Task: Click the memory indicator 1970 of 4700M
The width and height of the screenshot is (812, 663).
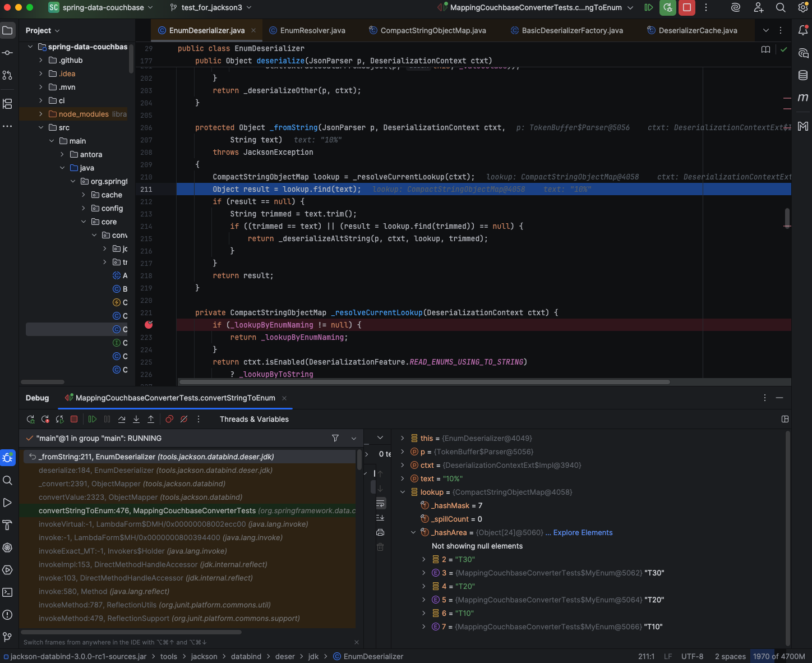Action: [779, 656]
